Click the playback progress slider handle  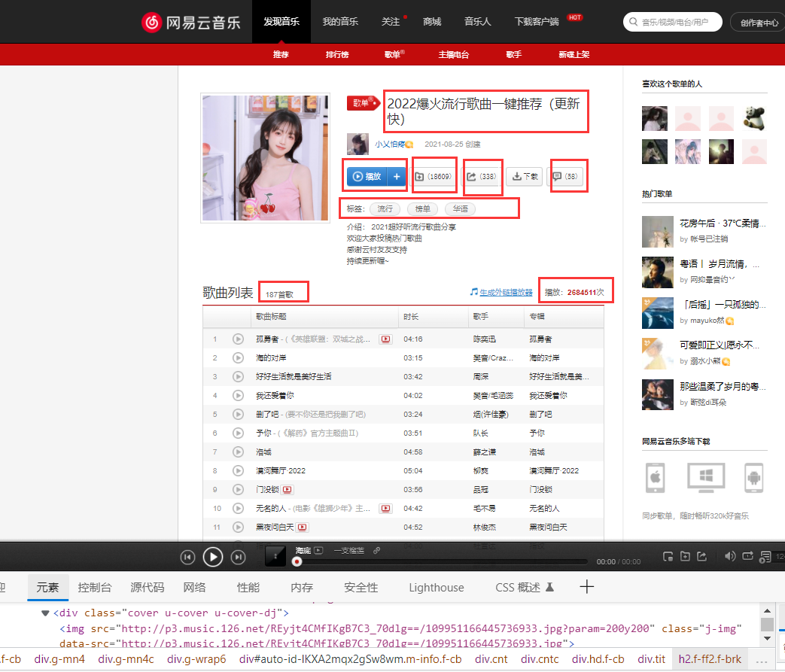297,562
